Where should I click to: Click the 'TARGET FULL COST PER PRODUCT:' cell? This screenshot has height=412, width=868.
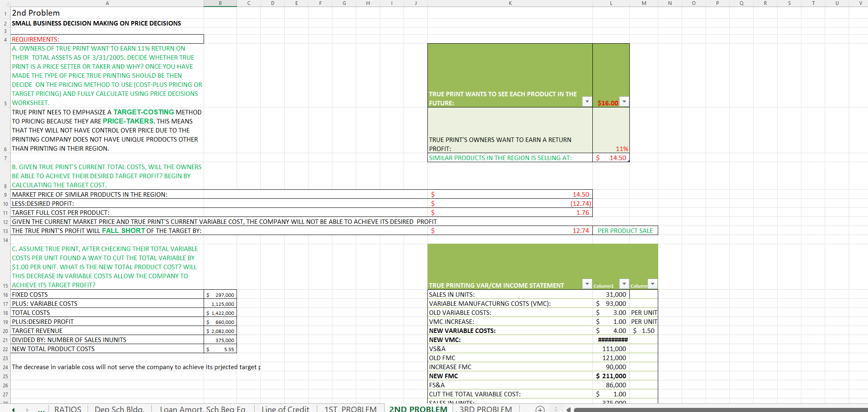107,212
